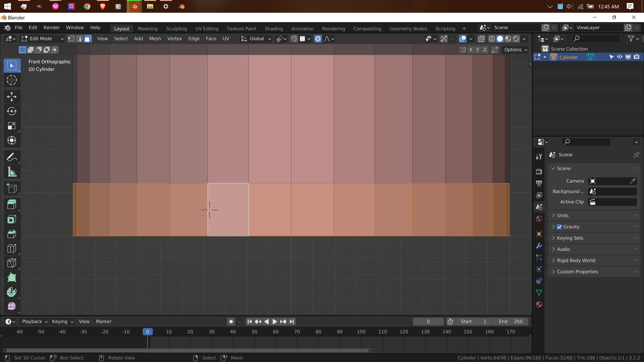Switch to the Shading workspace tab

pos(274,28)
